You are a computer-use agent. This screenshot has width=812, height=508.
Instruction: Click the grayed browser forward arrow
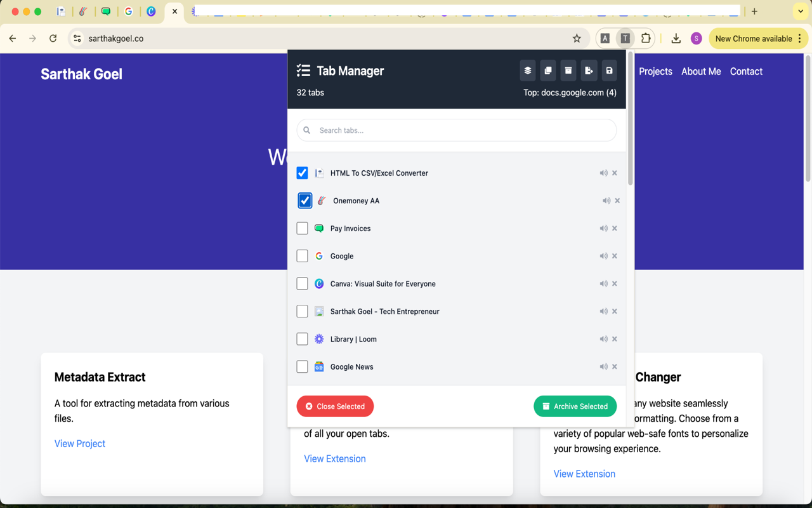(33, 39)
